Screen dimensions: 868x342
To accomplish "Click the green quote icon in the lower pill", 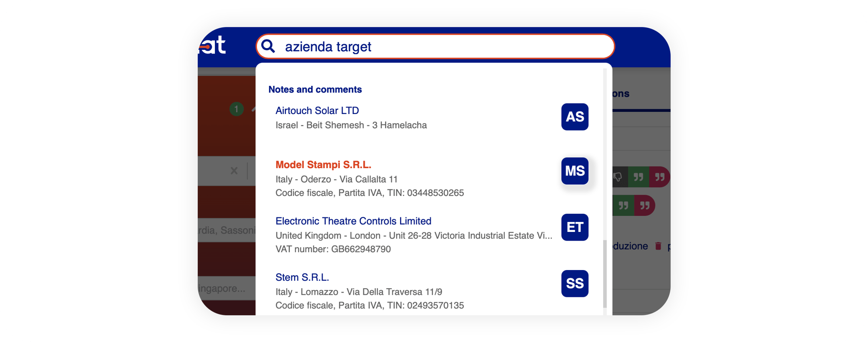I will 623,205.
